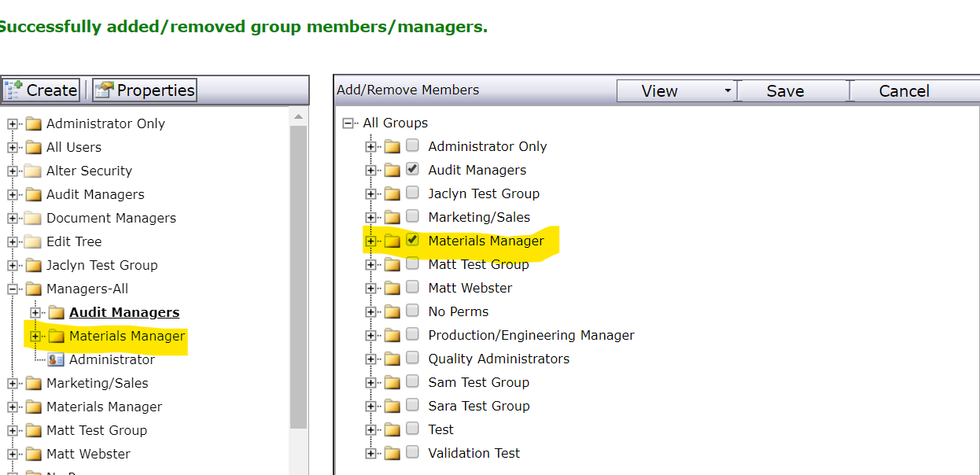Image resolution: width=980 pixels, height=475 pixels.
Task: Click the Create button in left toolbar
Action: point(41,90)
